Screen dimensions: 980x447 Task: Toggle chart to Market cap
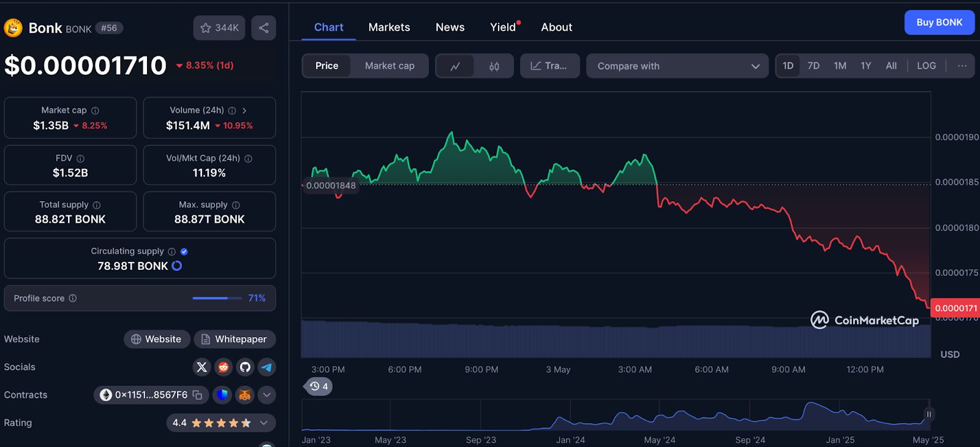pyautogui.click(x=390, y=66)
